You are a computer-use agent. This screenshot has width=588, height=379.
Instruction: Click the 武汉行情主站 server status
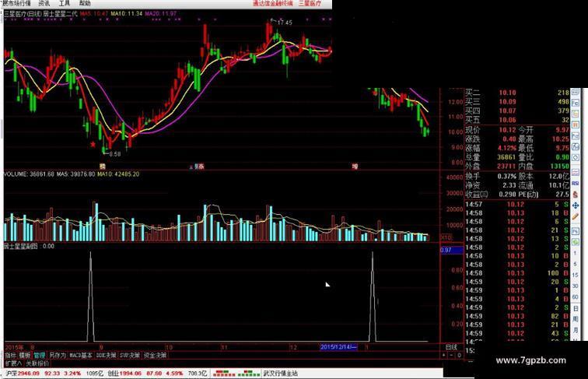281,374
